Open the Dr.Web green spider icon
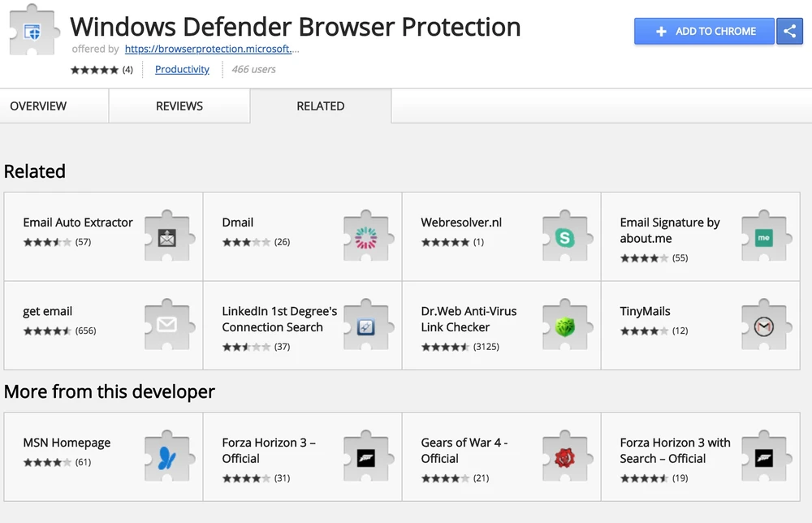812x523 pixels. (564, 326)
